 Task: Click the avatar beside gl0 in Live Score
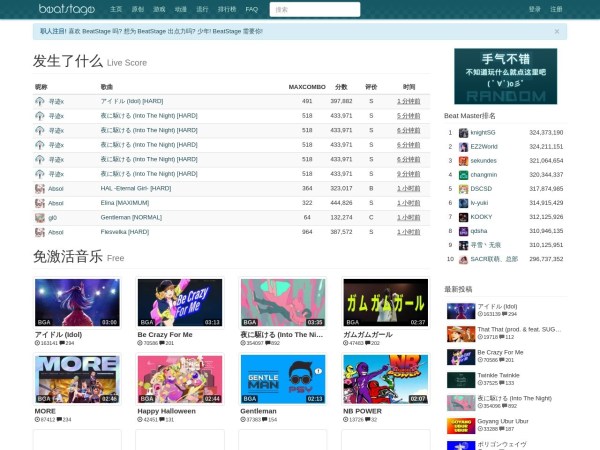(x=40, y=217)
